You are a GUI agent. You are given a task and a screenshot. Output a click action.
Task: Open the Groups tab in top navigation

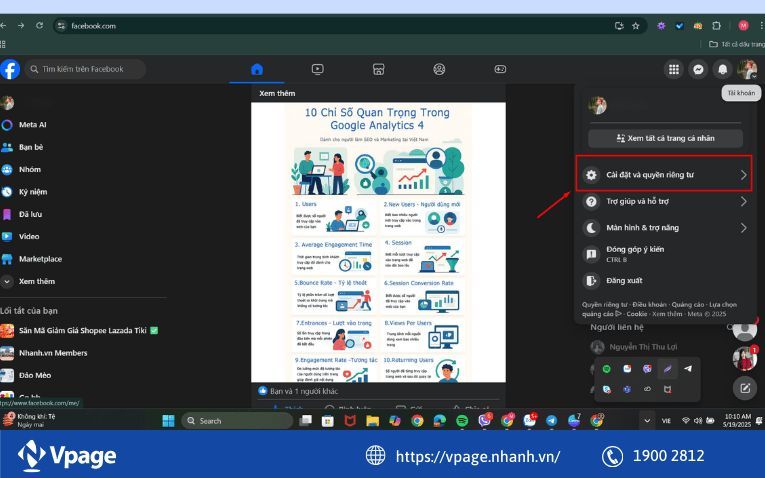pyautogui.click(x=439, y=69)
